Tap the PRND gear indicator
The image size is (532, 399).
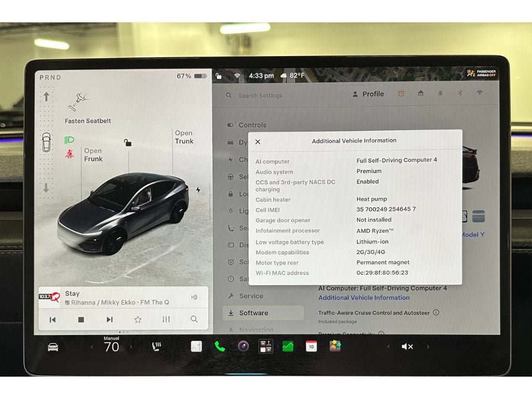pos(50,77)
